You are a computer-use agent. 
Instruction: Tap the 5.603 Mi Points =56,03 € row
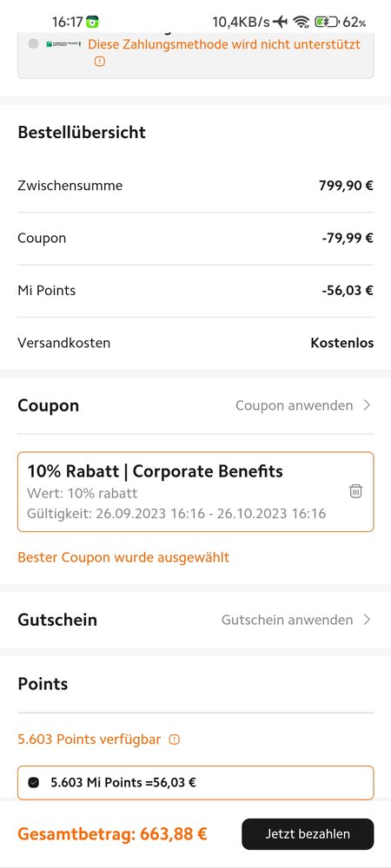tap(195, 783)
